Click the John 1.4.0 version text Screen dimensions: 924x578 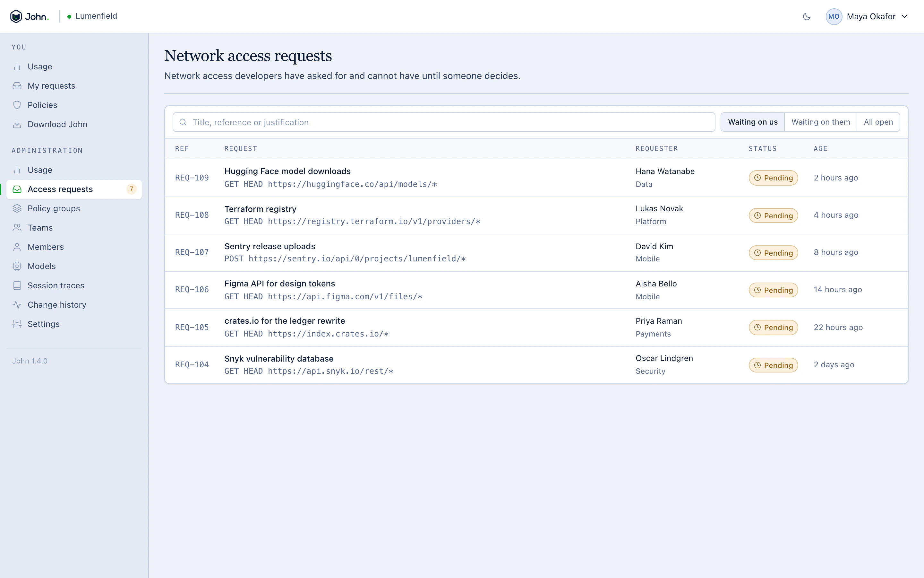point(30,361)
